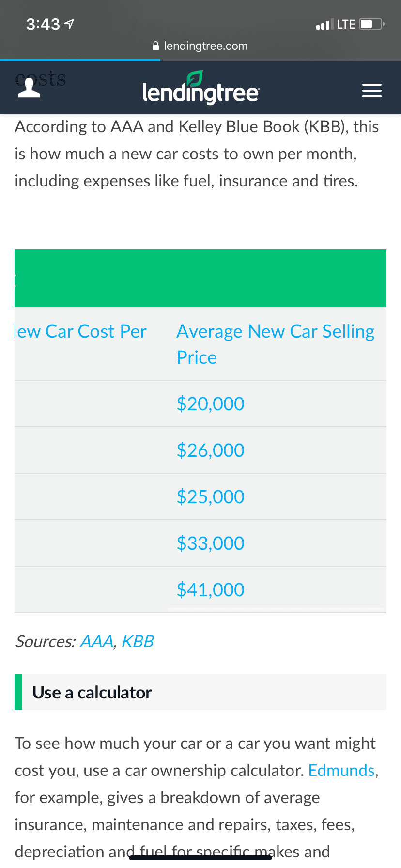Open the AAA source link

click(x=96, y=641)
